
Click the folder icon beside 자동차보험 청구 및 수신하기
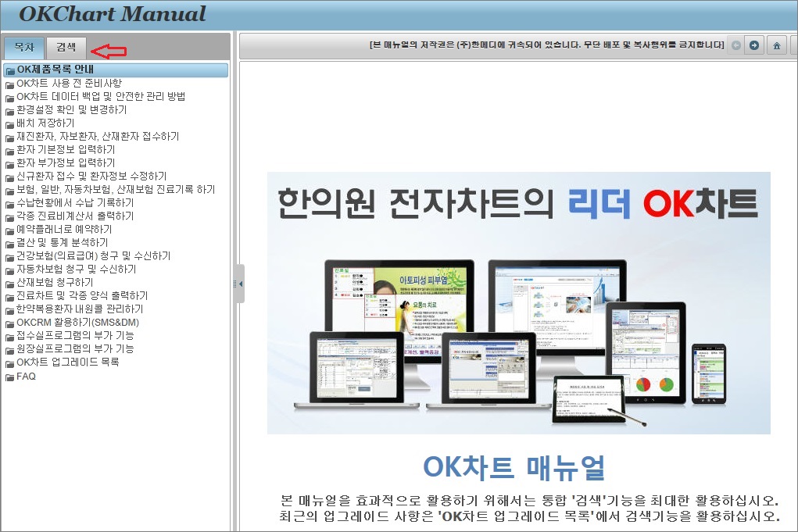[x=9, y=270]
